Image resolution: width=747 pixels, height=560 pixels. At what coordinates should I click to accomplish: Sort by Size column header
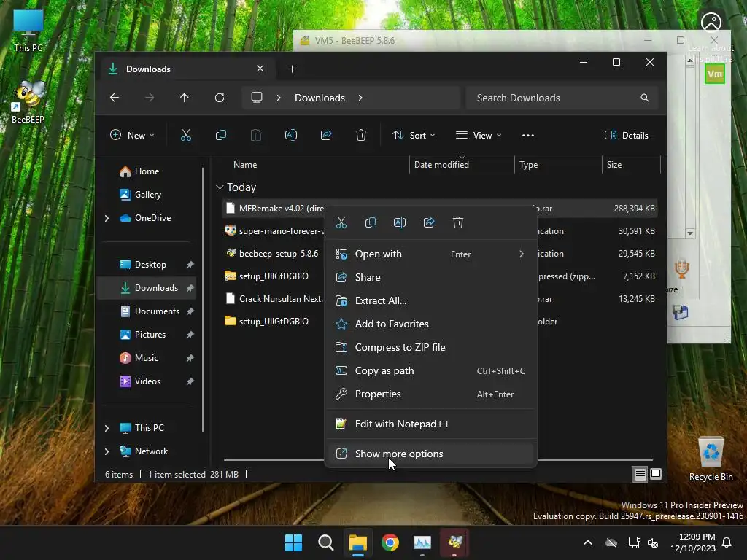point(614,165)
